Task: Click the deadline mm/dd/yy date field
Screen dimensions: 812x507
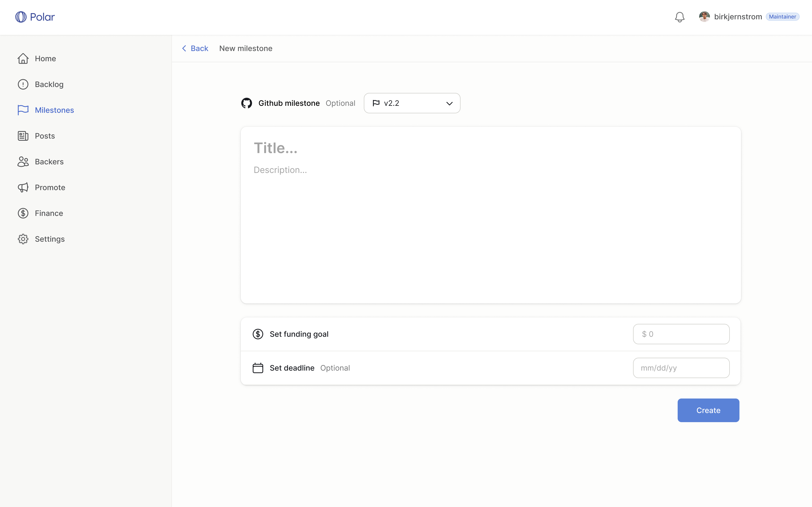Action: [x=681, y=368]
